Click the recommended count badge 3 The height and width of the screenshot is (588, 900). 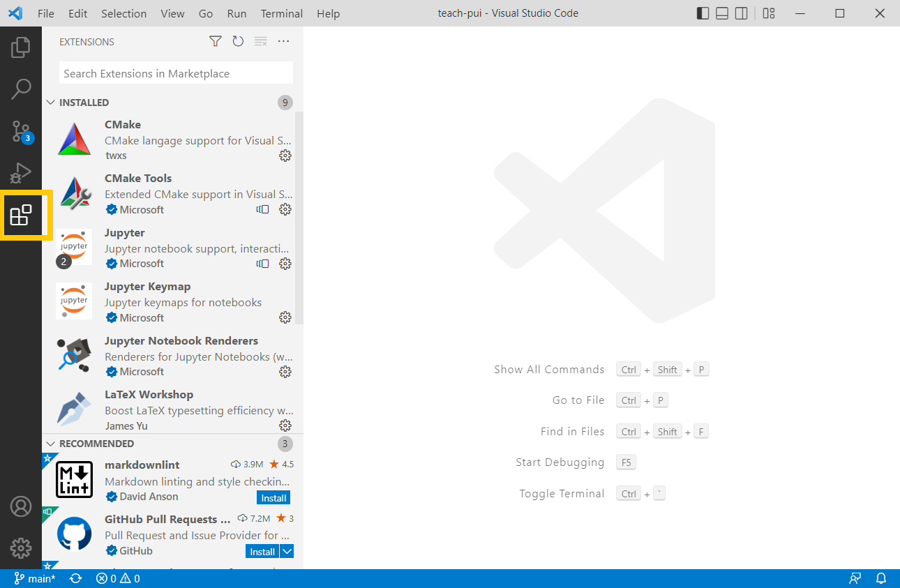[x=285, y=444]
